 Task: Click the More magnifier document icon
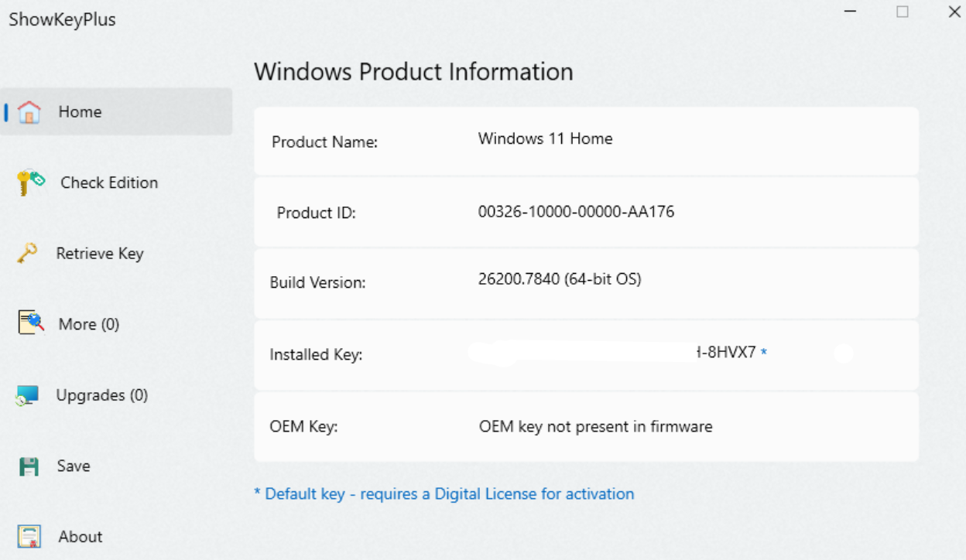(29, 323)
